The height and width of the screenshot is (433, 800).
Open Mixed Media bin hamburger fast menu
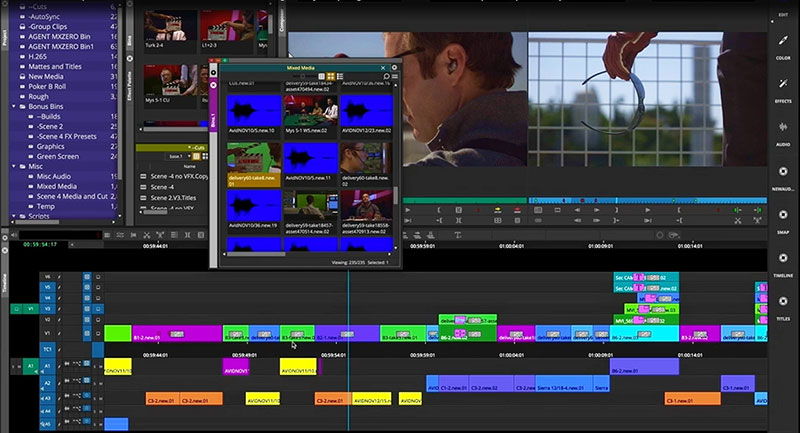pos(394,77)
